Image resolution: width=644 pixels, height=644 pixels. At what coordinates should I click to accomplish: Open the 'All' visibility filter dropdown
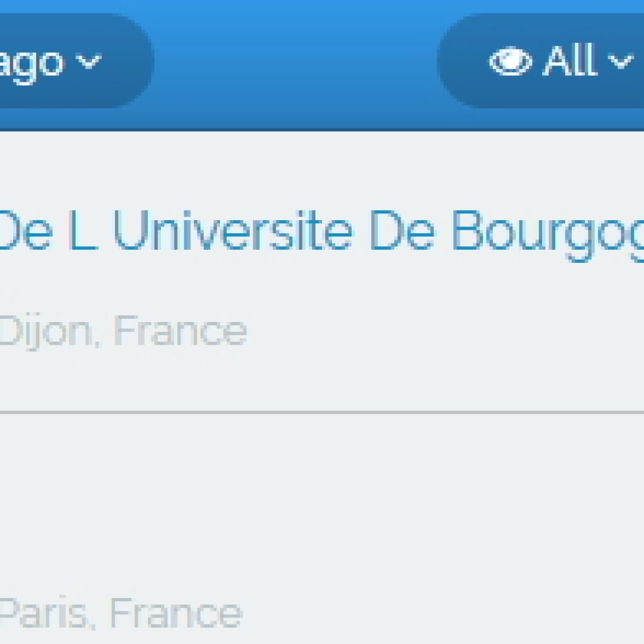540,61
